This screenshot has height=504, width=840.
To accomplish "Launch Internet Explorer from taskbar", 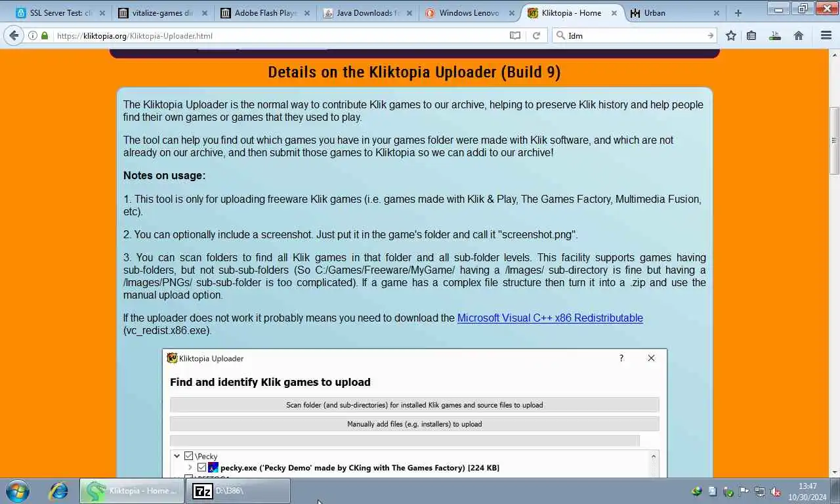I will coord(58,491).
